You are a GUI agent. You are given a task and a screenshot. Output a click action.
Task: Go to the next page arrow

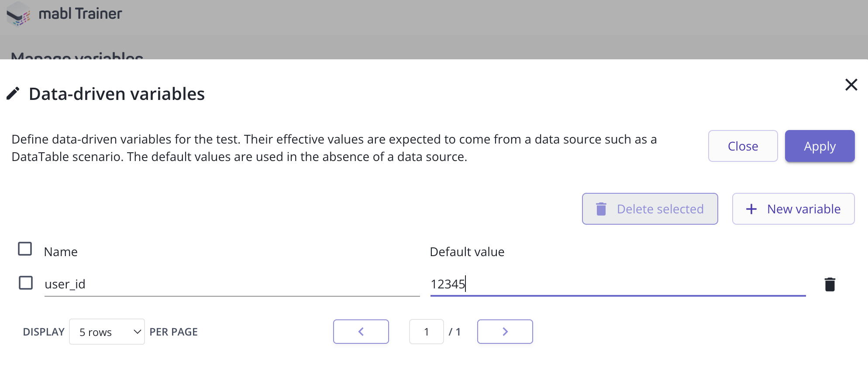point(505,332)
